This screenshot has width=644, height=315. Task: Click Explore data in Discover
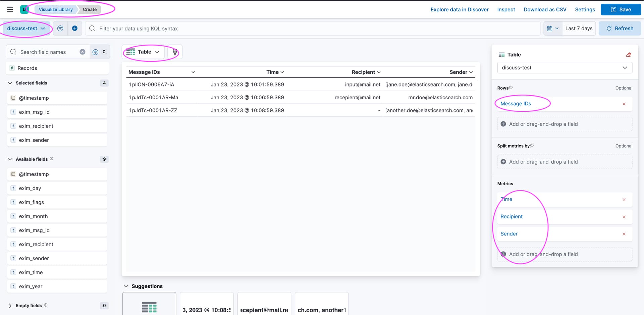click(460, 9)
